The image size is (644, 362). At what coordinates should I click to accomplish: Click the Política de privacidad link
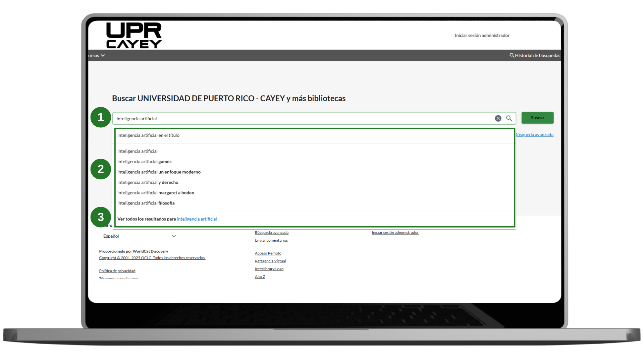[117, 271]
